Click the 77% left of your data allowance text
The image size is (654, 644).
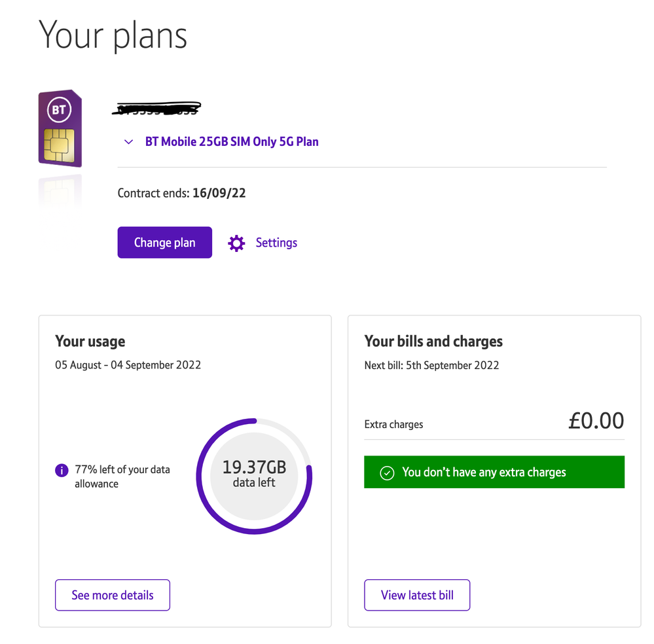click(x=122, y=476)
